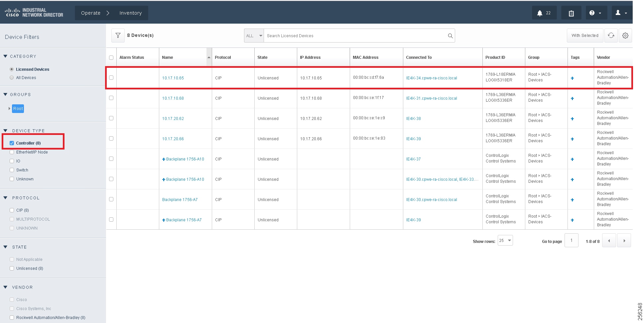
Task: Add tag to 10.17.20.62 row
Action: pos(572,119)
